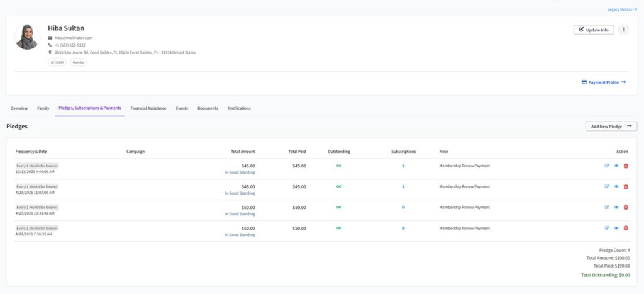Open the Legacy Details link
This screenshot has width=644, height=294.
tap(622, 9)
